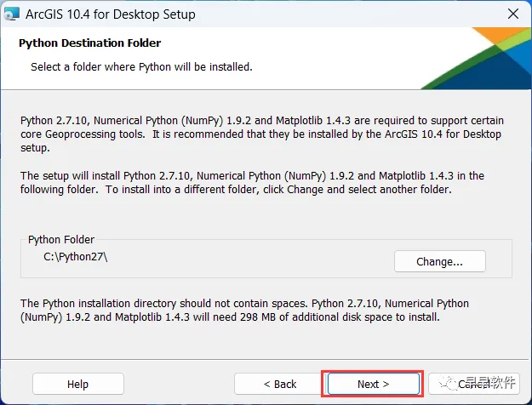Image resolution: width=532 pixels, height=405 pixels.
Task: Close the ArcGIS Desktop Setup window
Action: coord(514,14)
